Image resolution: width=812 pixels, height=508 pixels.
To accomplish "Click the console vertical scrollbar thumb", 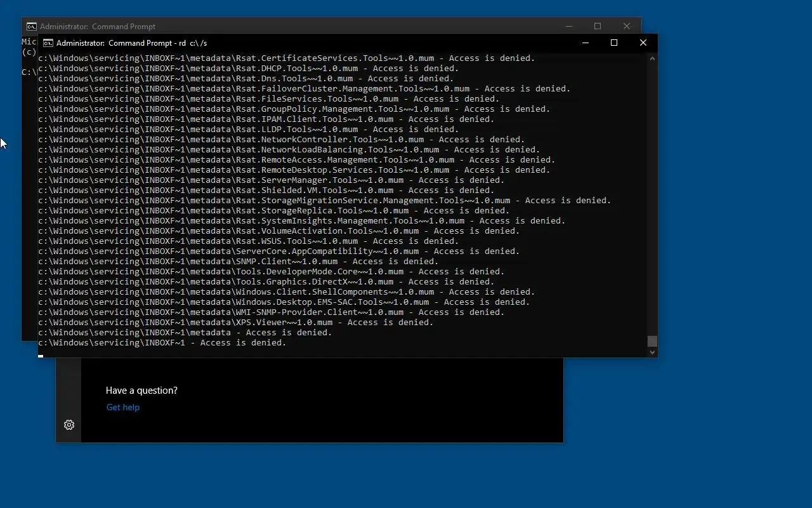I will coord(652,341).
